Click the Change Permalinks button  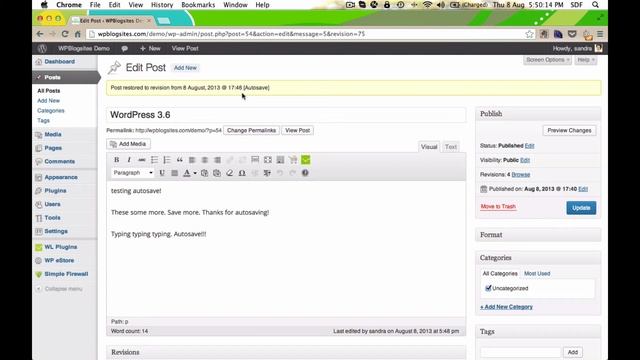[251, 131]
